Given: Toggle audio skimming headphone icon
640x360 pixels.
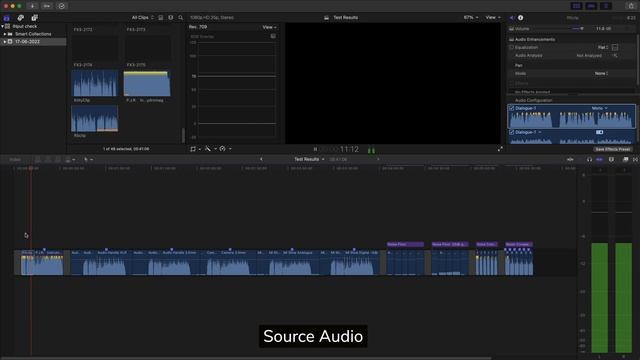Looking at the screenshot, I should point(589,160).
